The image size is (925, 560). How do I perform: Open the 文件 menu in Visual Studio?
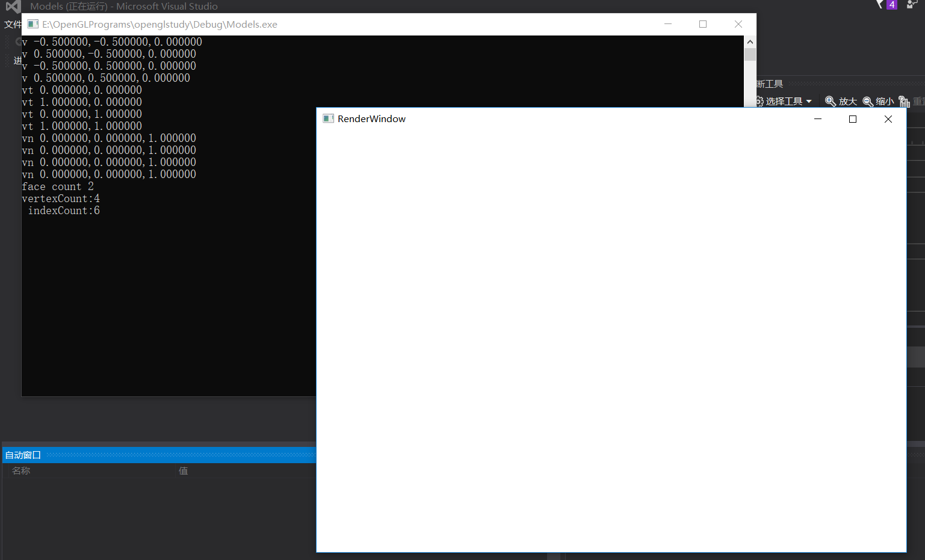12,25
